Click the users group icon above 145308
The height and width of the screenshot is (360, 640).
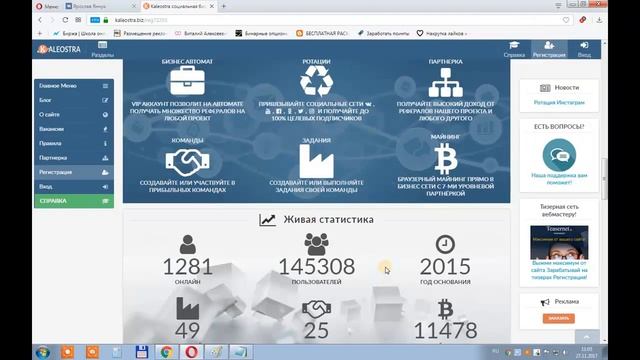click(x=316, y=244)
